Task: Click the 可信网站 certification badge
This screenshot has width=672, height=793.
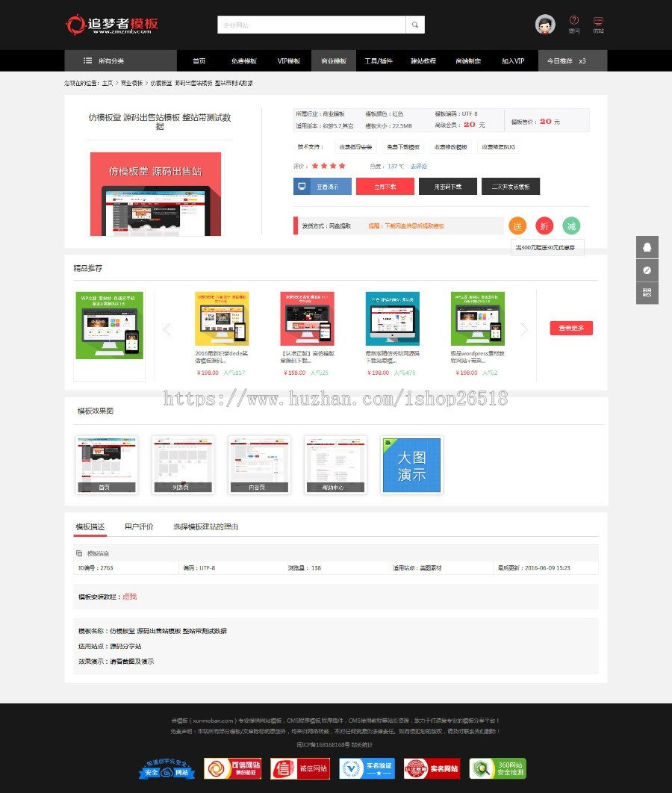Action: click(233, 768)
